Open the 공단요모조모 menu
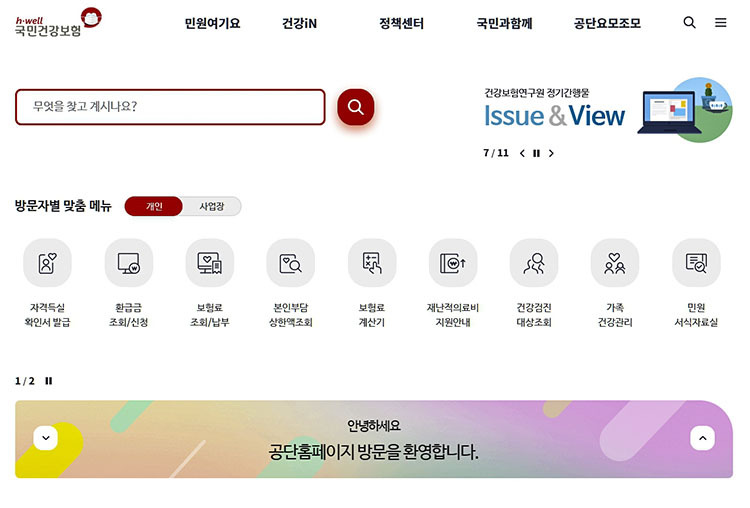Viewport: 750px width, 508px height. point(607,23)
